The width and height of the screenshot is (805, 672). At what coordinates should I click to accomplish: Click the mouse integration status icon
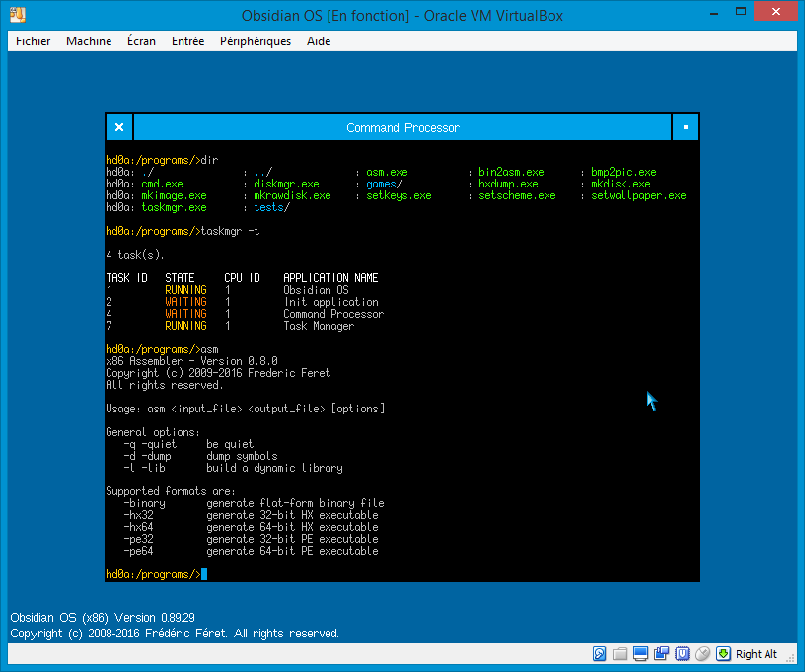pos(702,653)
